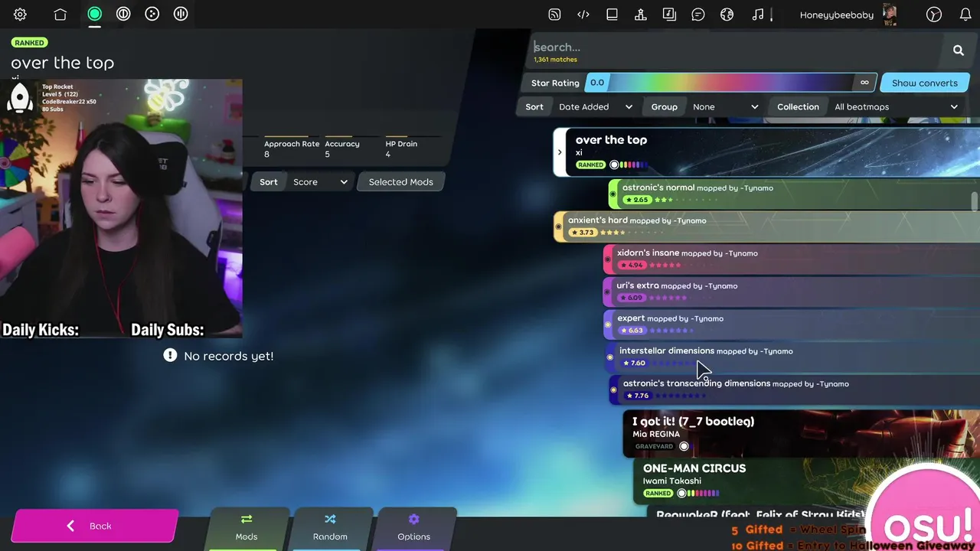Open the social globe icon
This screenshot has width=980, height=551.
tap(727, 15)
